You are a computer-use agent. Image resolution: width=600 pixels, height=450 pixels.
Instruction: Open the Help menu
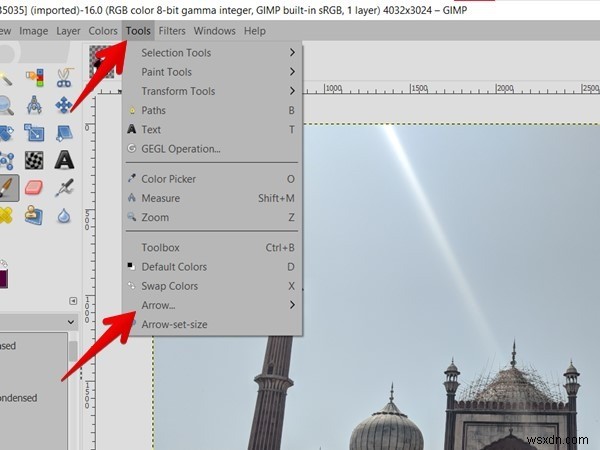coord(254,31)
